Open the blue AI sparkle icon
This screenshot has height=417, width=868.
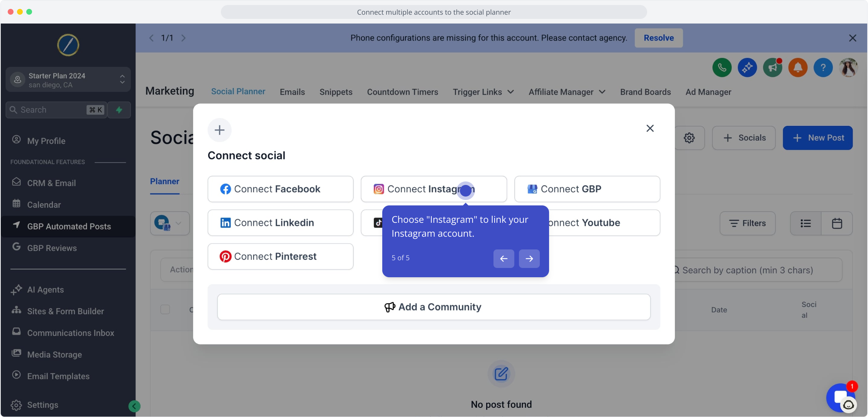[x=747, y=68]
